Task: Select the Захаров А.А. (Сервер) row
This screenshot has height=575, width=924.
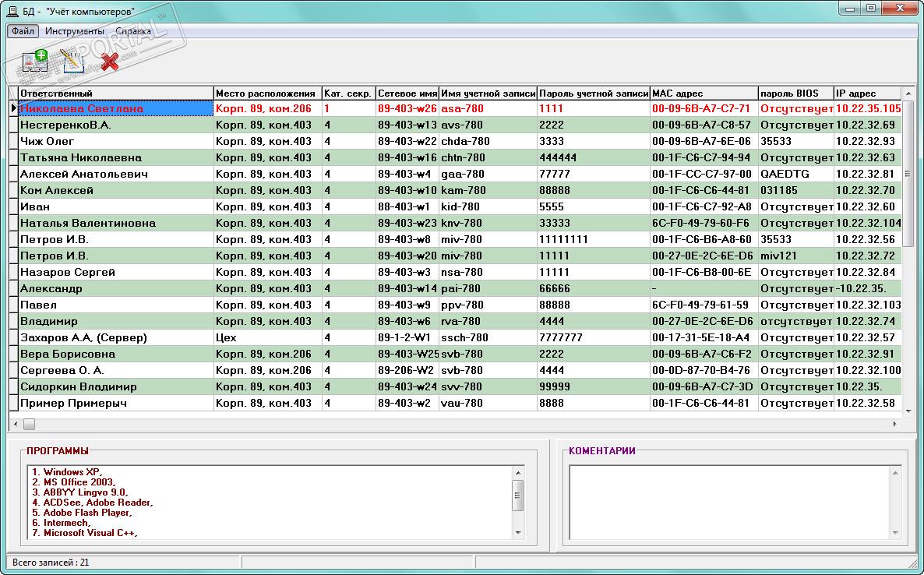Action: click(x=456, y=337)
